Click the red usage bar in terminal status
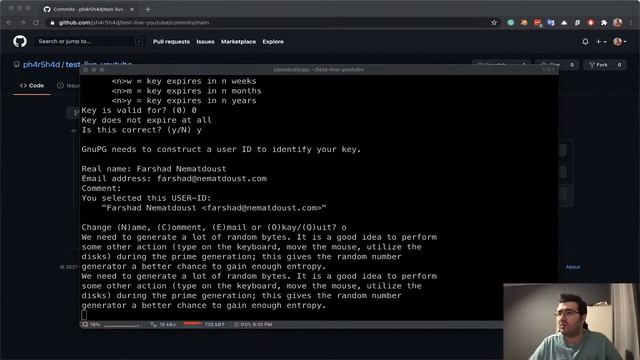Viewport: 640px width, 360px height. tap(193, 324)
